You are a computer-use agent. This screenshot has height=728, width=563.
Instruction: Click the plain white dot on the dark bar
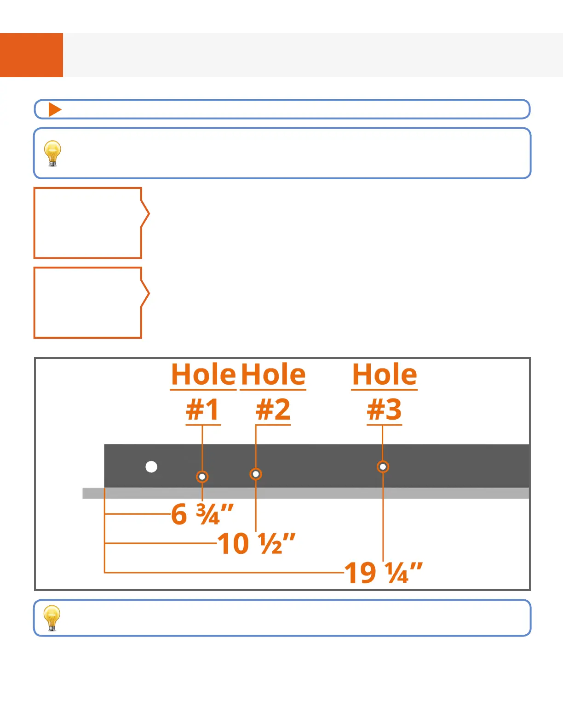(x=151, y=467)
